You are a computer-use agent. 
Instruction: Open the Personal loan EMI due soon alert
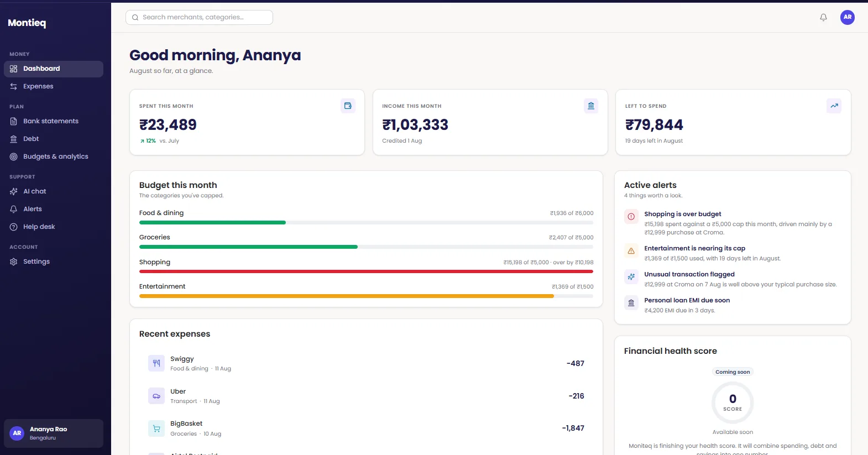click(733, 305)
